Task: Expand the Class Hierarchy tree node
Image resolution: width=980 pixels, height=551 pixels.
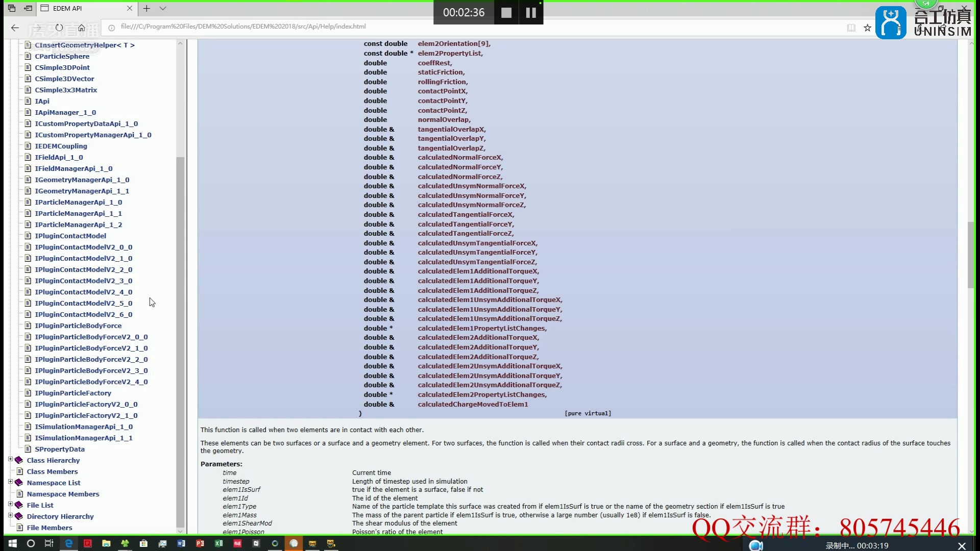Action: pyautogui.click(x=10, y=460)
